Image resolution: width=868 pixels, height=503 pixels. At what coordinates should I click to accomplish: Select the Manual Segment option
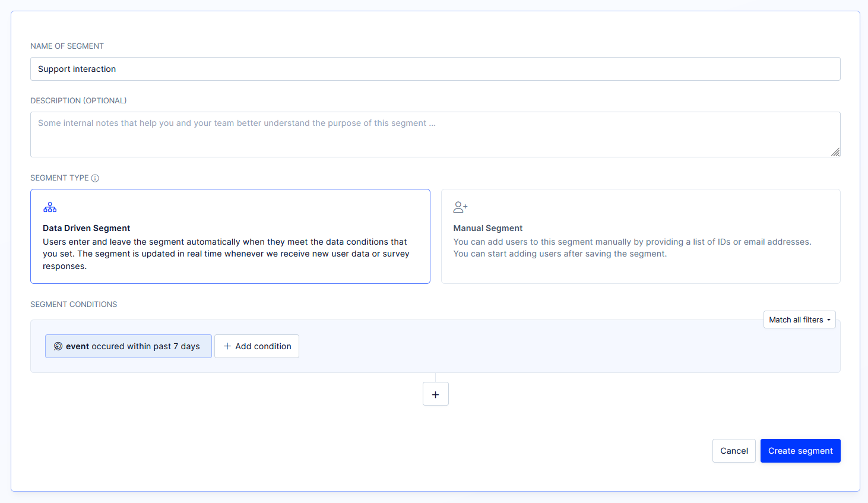(x=641, y=236)
